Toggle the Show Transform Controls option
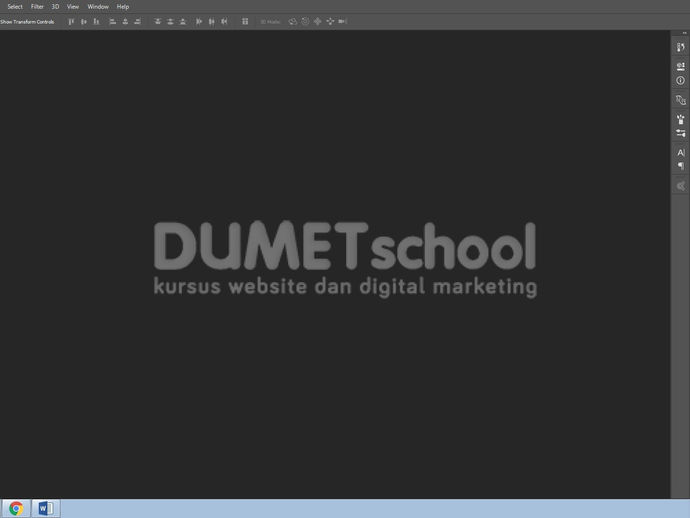 (x=27, y=22)
